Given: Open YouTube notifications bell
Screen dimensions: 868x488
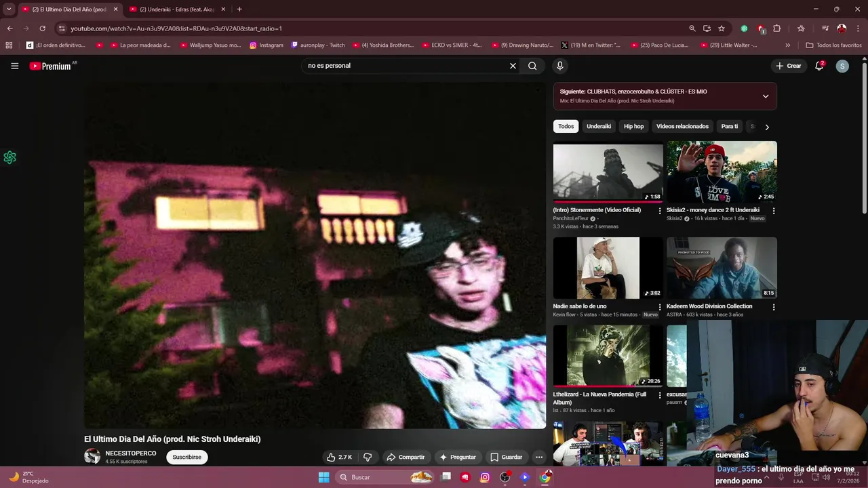Looking at the screenshot, I should point(819,66).
